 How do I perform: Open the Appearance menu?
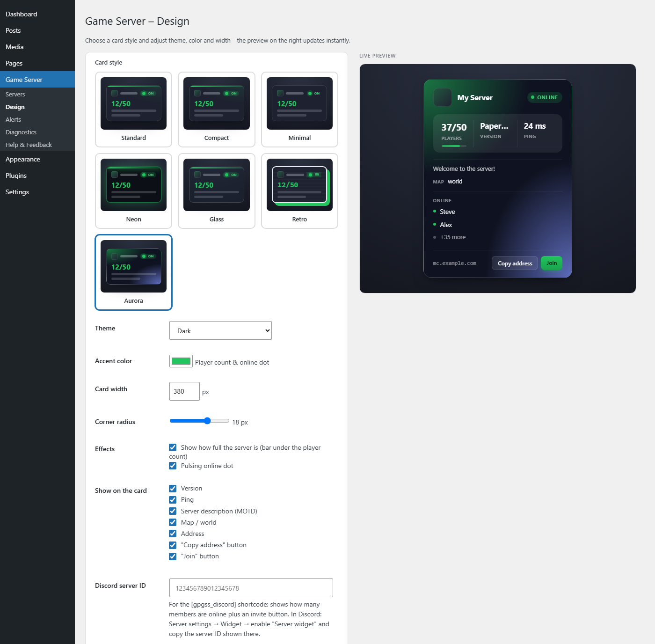point(37,159)
